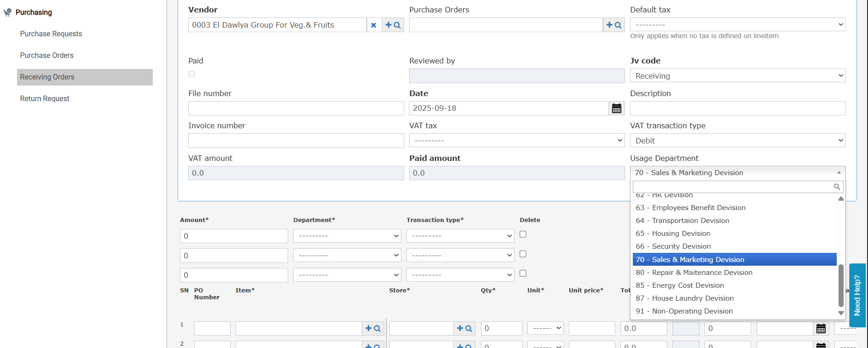Check Delete box for first amount row

(523, 234)
